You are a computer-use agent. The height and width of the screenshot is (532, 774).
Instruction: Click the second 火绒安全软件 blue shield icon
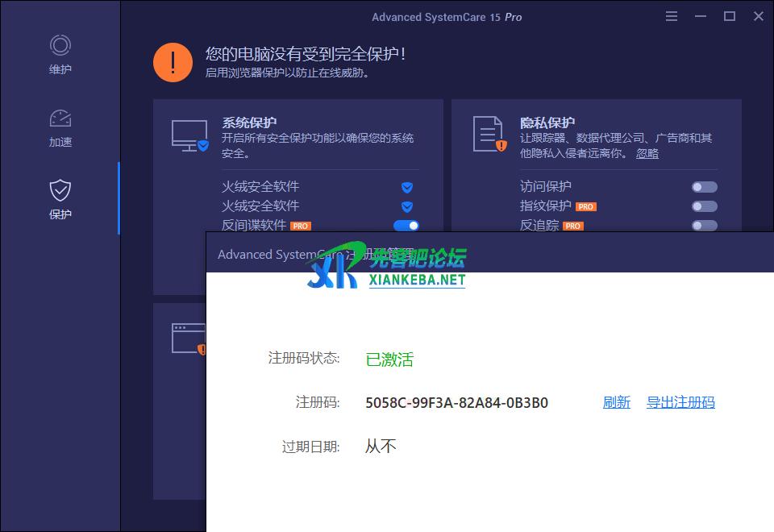tap(407, 206)
